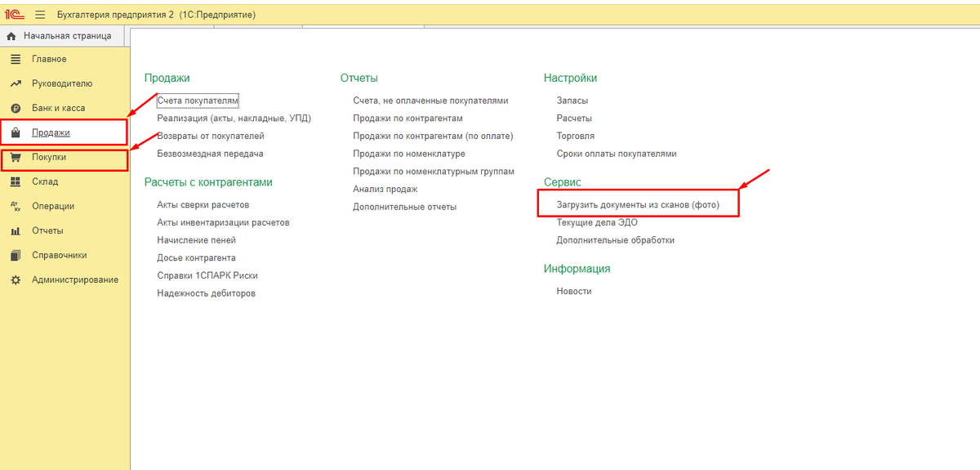Open the Расчеты settings
The height and width of the screenshot is (470, 980).
pyautogui.click(x=574, y=119)
